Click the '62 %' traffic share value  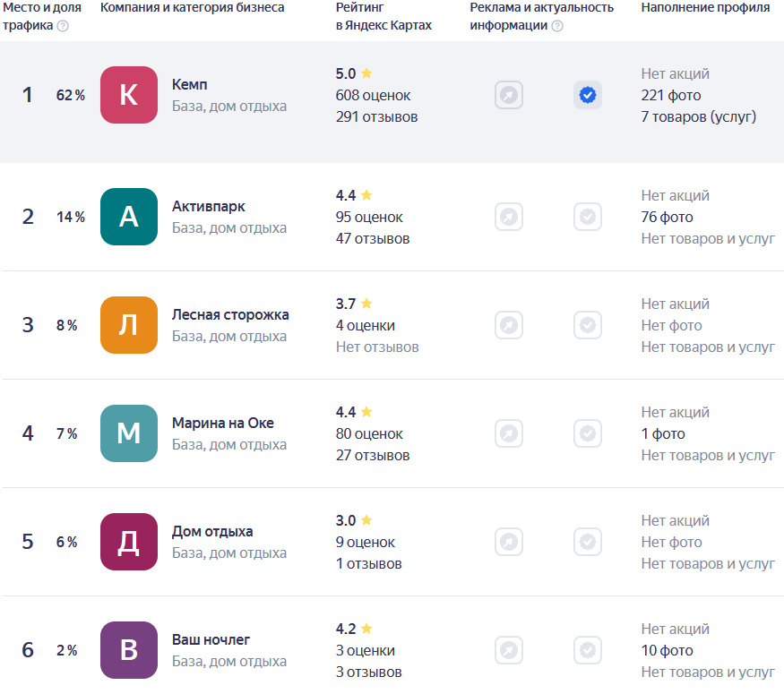(71, 95)
